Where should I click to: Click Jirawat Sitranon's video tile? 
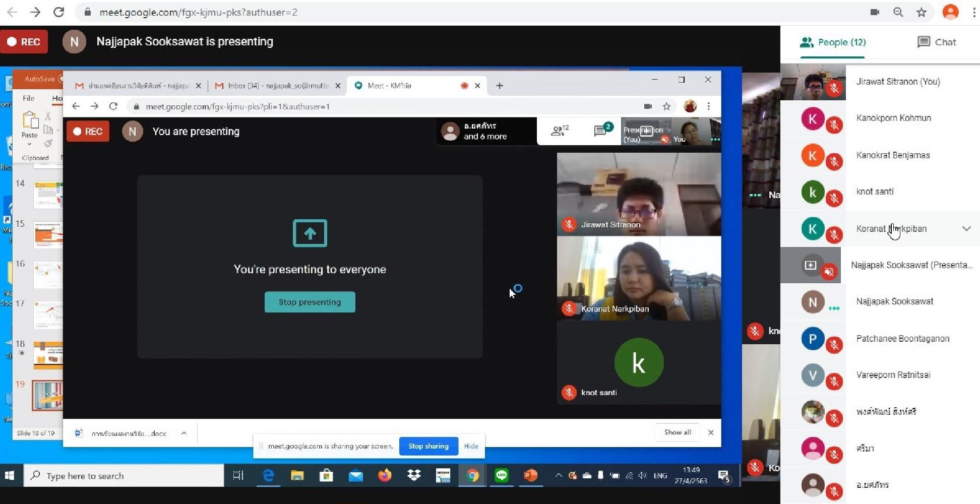[639, 194]
